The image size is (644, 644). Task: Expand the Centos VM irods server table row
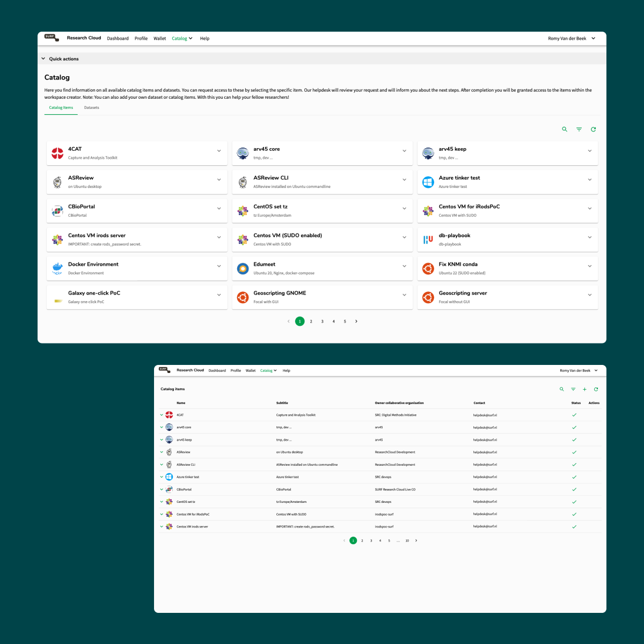pos(162,526)
